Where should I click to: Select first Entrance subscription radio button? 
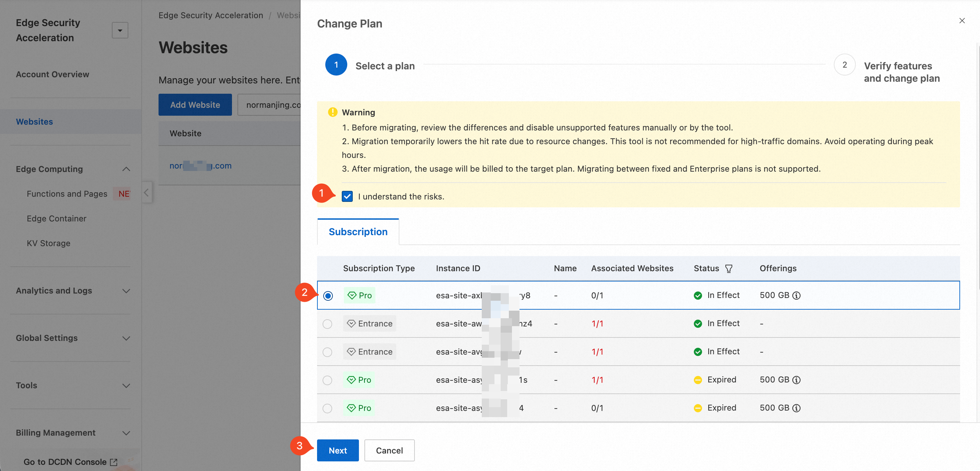pos(327,324)
